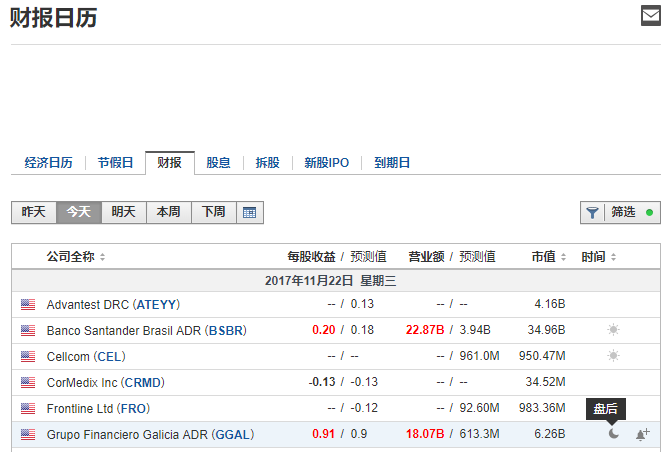Click the sun icon in Cellcom row
Image resolution: width=664 pixels, height=452 pixels.
(613, 355)
